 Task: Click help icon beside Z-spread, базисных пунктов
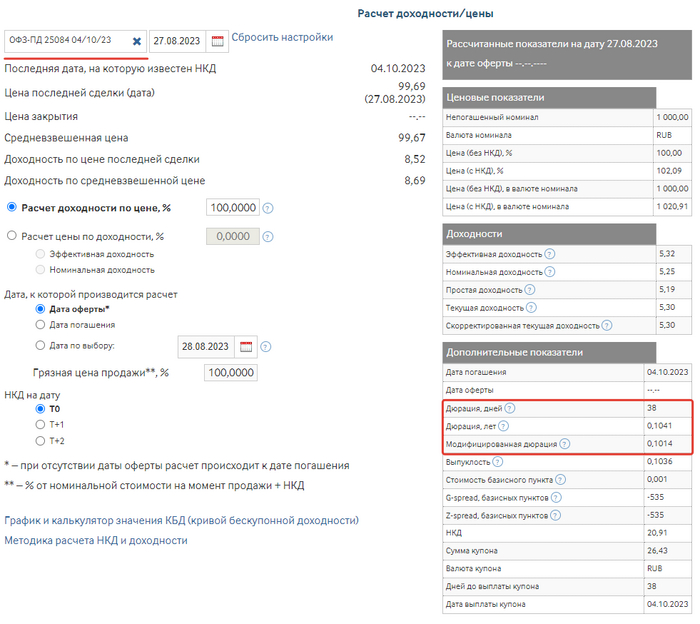pyautogui.click(x=555, y=515)
